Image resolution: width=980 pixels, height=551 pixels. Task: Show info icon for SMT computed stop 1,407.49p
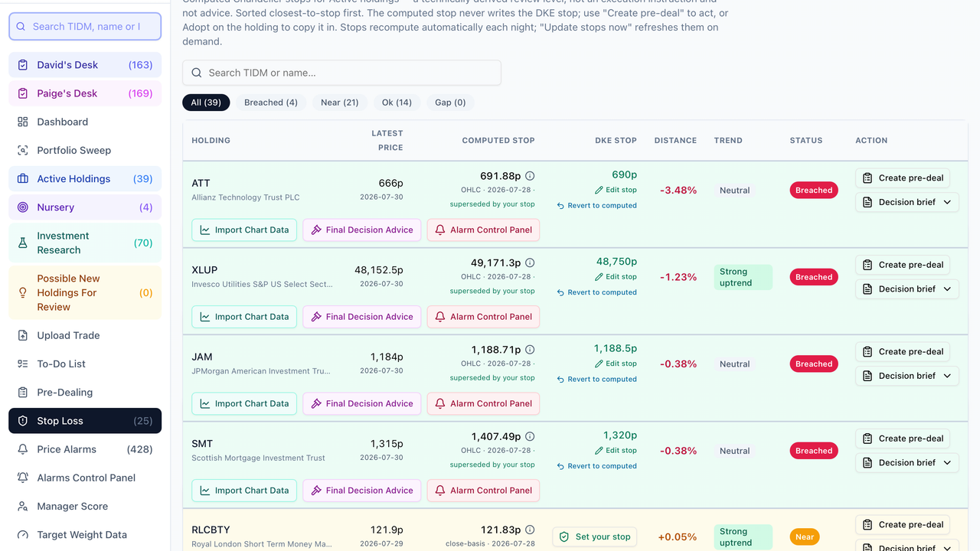(x=530, y=436)
